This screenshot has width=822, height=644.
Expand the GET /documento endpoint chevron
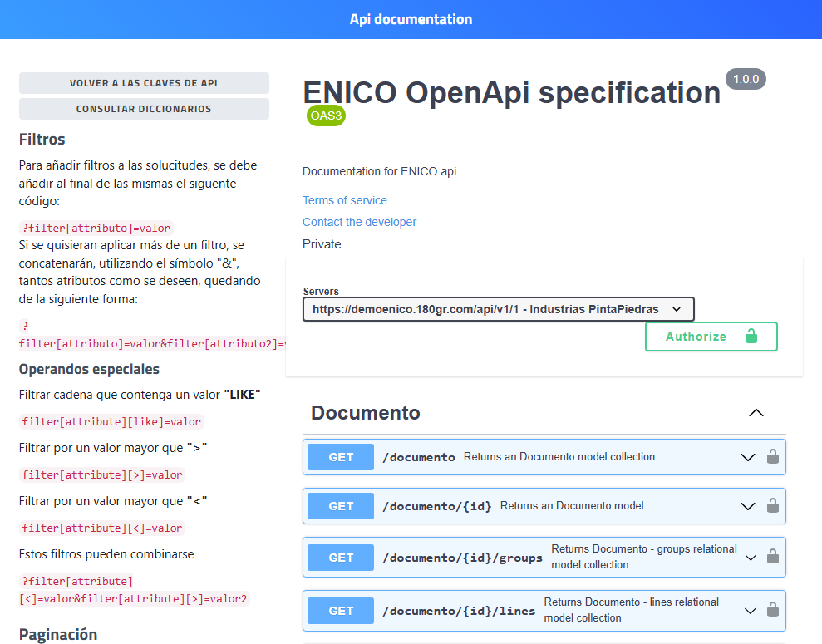click(748, 457)
